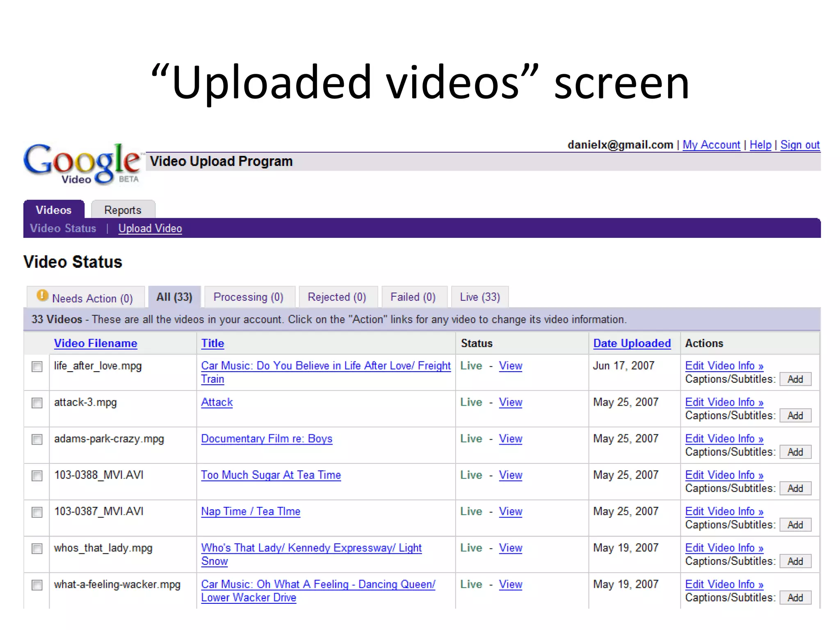
Task: View the life_after_love.mpg video
Action: pos(511,366)
